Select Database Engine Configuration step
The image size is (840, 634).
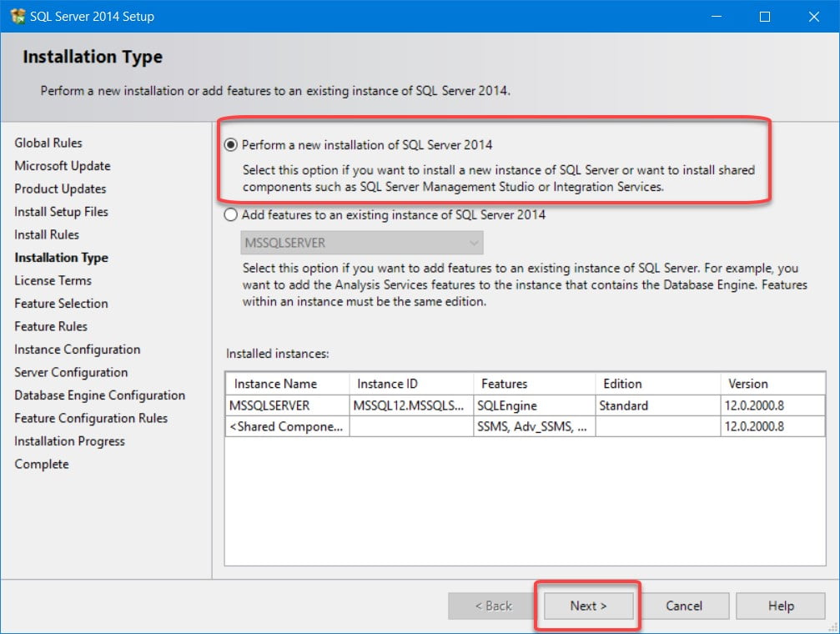coord(99,395)
